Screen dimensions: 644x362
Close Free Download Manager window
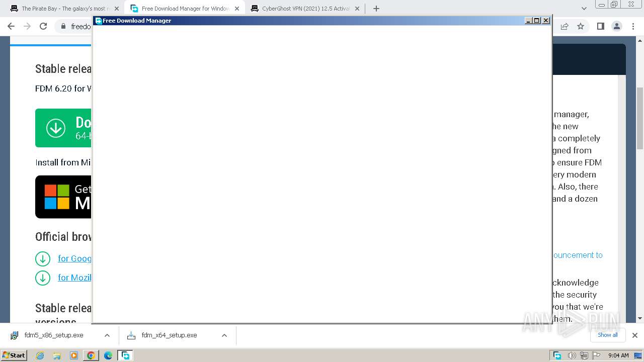pyautogui.click(x=546, y=21)
